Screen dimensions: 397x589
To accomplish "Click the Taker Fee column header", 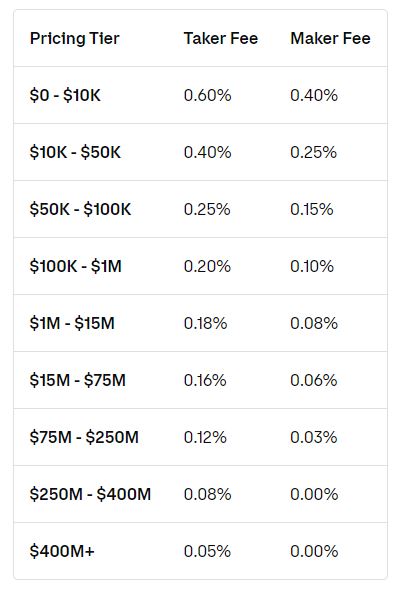I will coord(220,38).
